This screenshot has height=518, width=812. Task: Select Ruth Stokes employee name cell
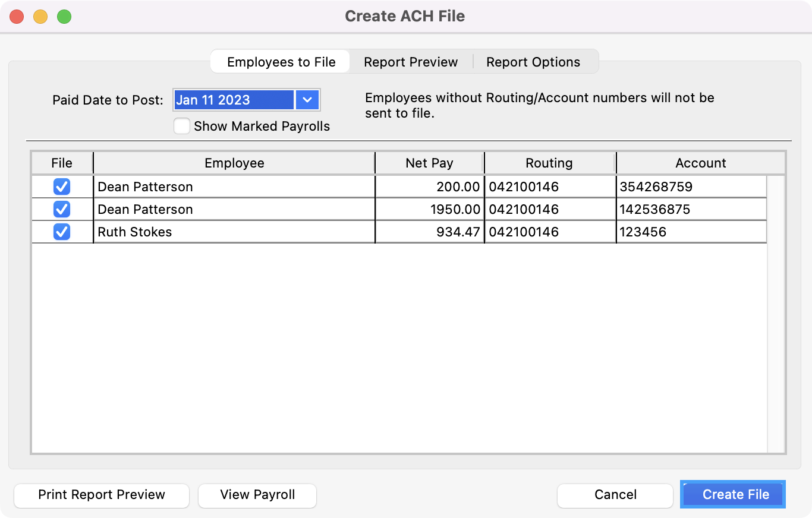234,232
